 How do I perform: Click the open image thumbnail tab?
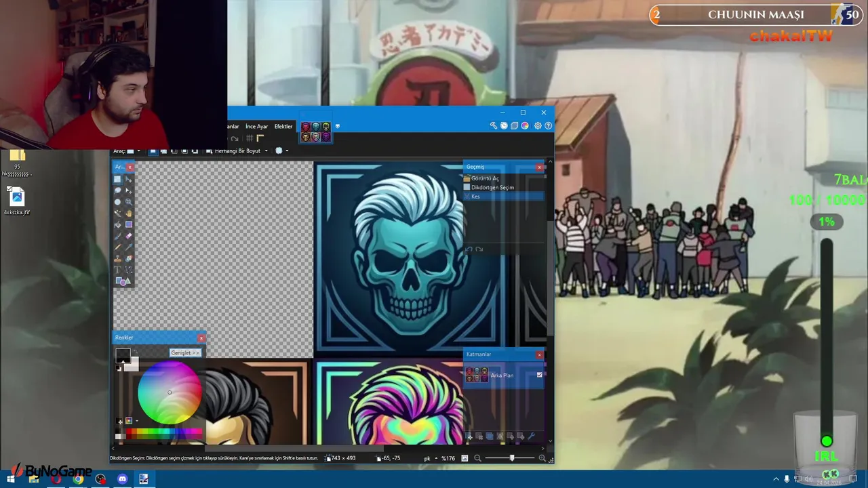pos(316,131)
